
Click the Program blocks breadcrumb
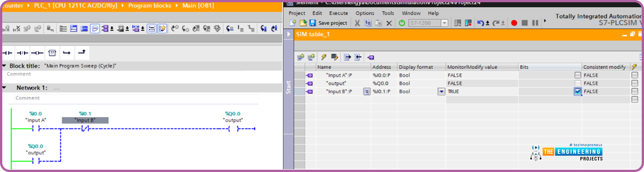150,6
